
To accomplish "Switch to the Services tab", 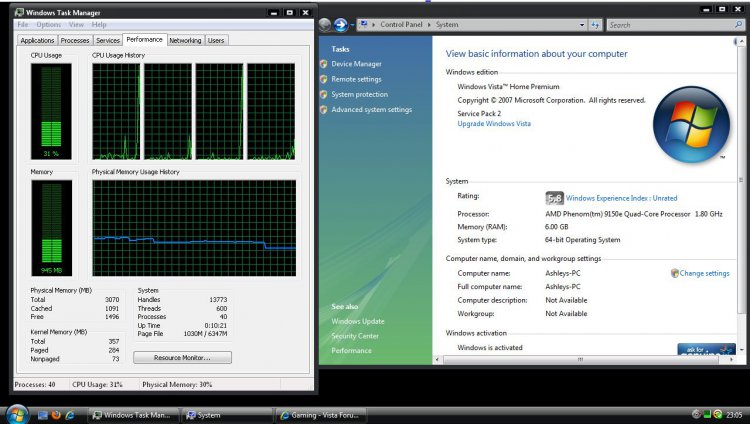I will 108,41.
